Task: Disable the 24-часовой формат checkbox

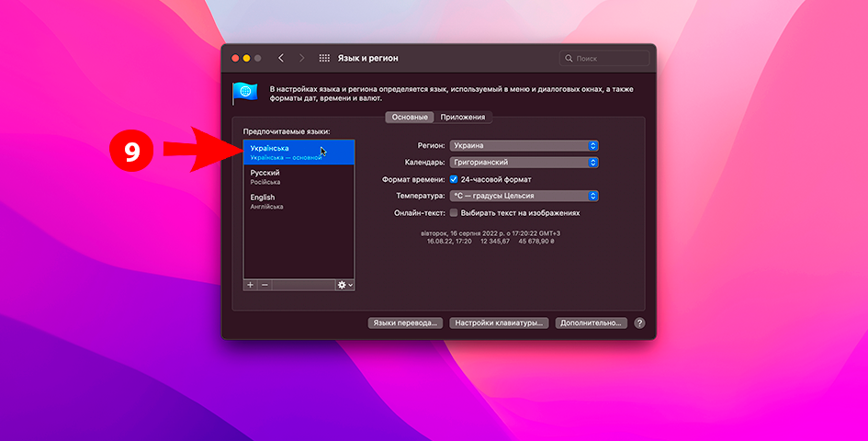Action: pyautogui.click(x=454, y=179)
